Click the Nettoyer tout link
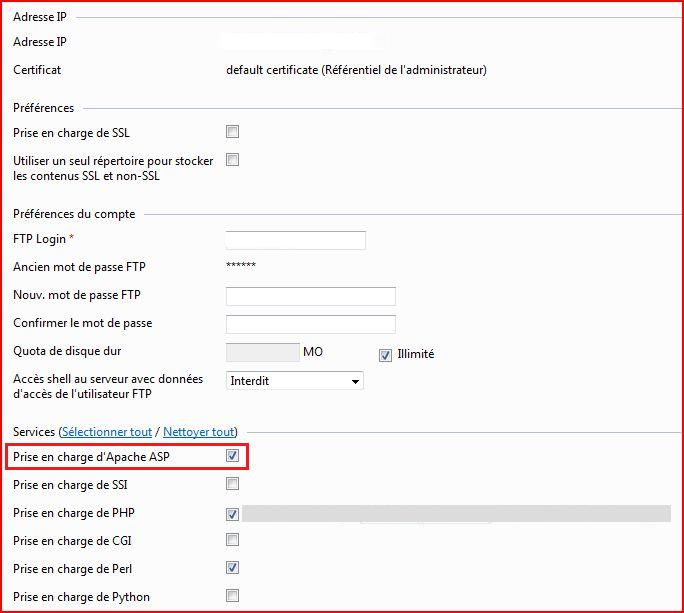Image resolution: width=684 pixels, height=613 pixels. pyautogui.click(x=199, y=432)
